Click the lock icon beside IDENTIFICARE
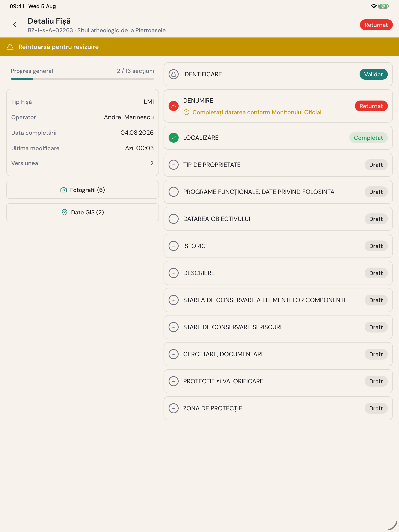The image size is (399, 532). (x=173, y=74)
